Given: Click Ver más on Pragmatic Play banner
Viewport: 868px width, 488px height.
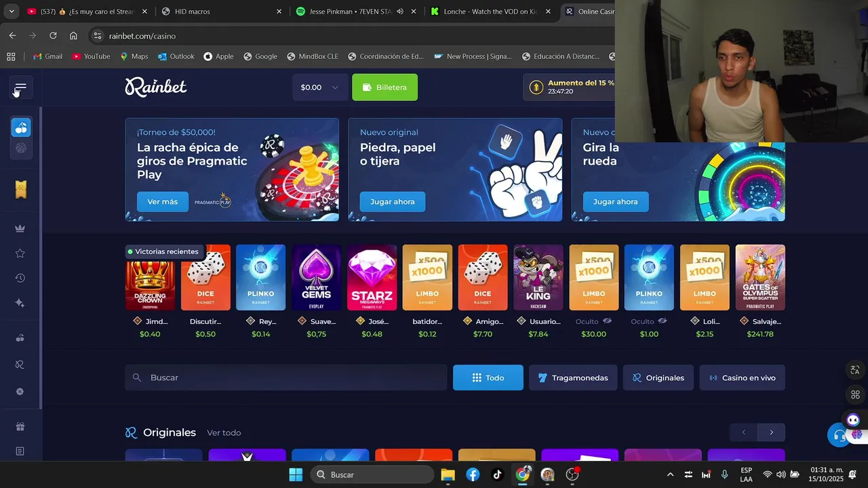Looking at the screenshot, I should click(x=163, y=202).
